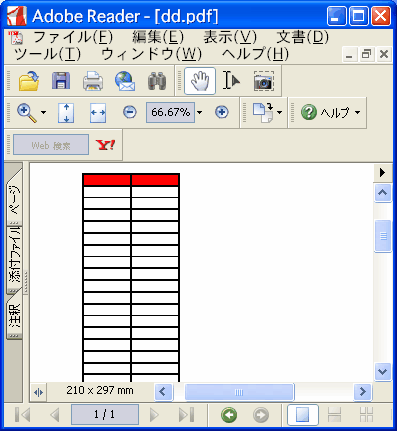Open the ウィンドウ(W) menu
The width and height of the screenshot is (397, 431).
(151, 54)
